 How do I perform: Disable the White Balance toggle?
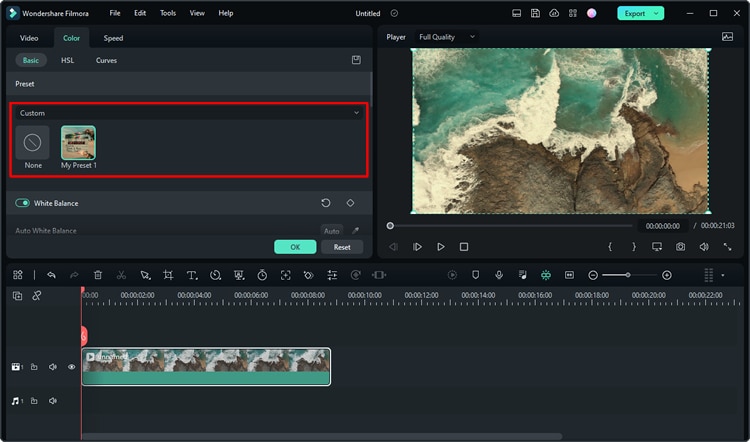pos(22,203)
